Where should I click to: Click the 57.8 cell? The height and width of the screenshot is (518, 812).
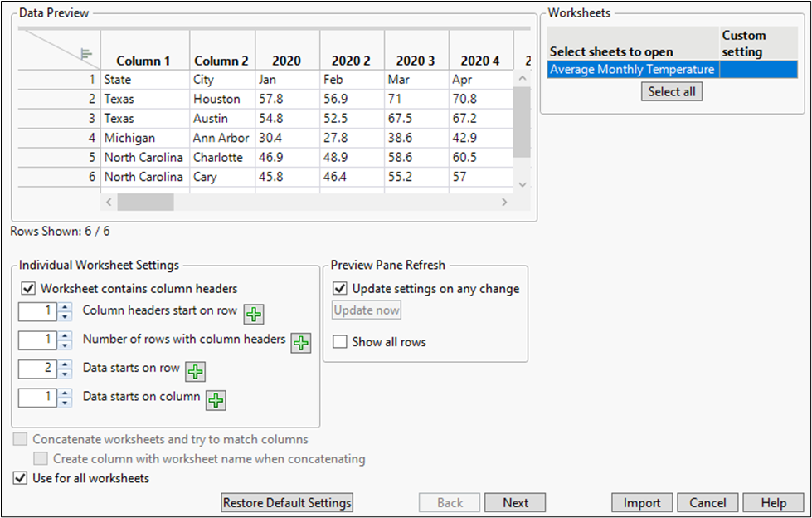(288, 99)
